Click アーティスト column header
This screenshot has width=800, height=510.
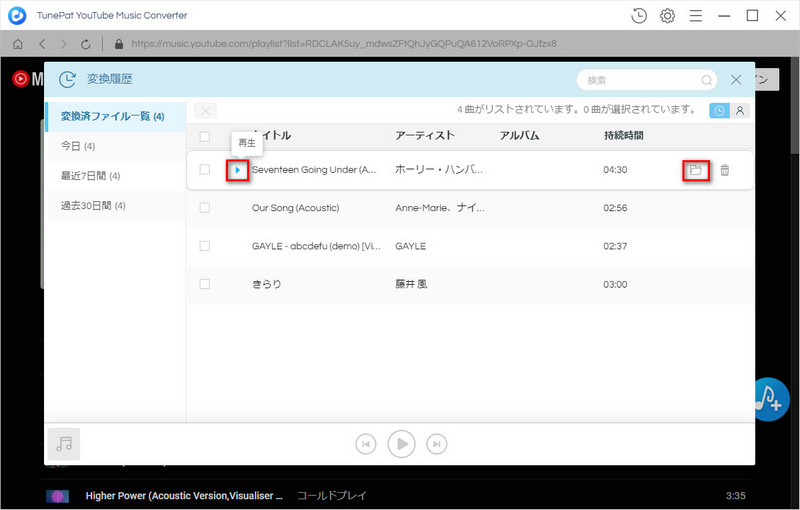point(424,136)
